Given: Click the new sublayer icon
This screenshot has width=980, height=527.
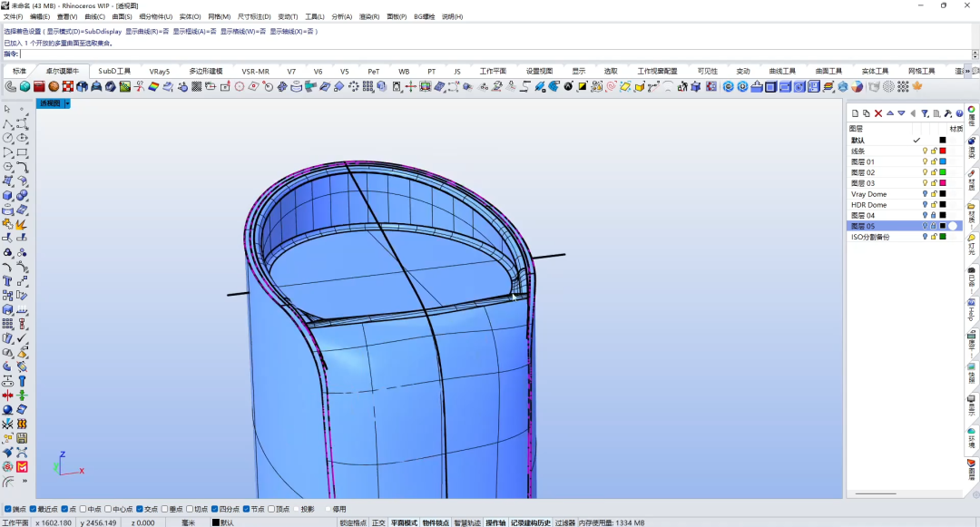Looking at the screenshot, I should click(867, 113).
